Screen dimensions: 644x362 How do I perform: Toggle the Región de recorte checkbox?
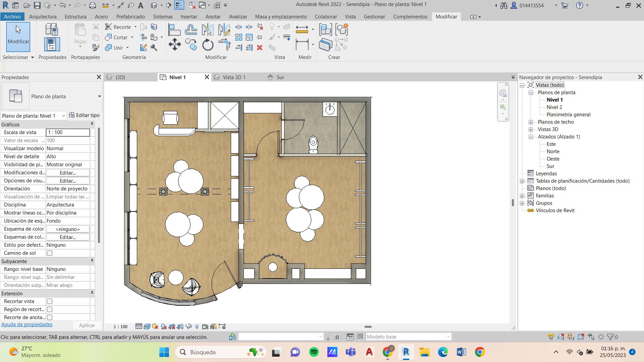[50, 309]
